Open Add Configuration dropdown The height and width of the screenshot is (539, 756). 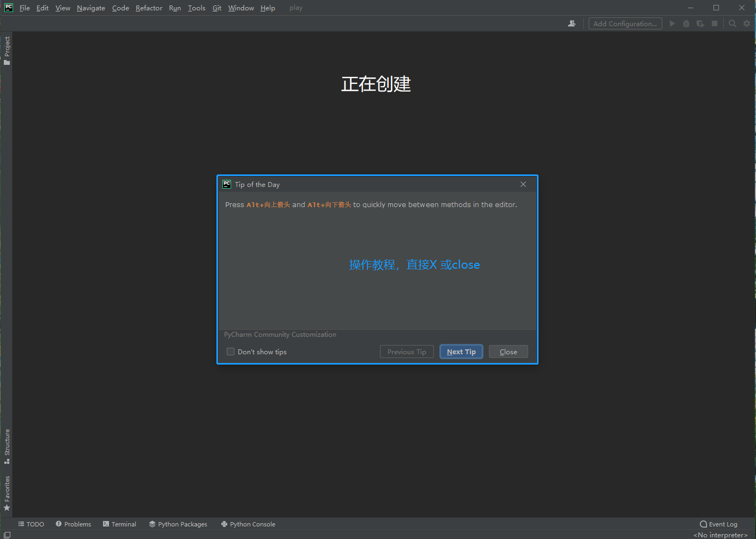(x=625, y=23)
